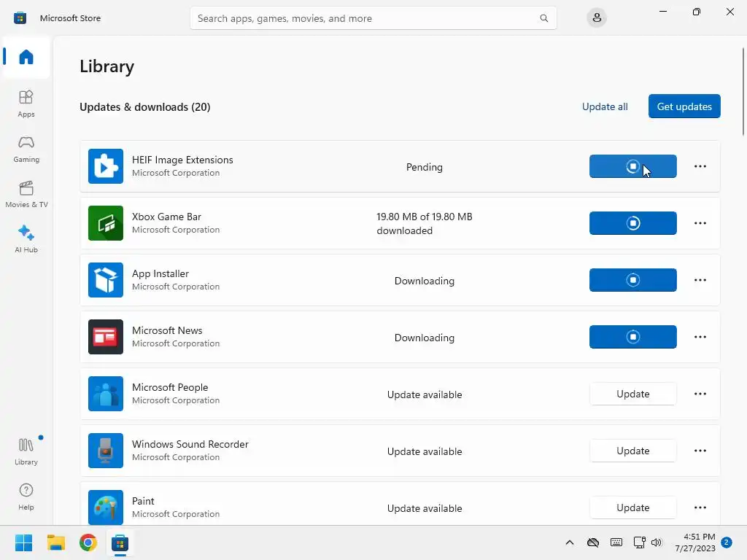The image size is (747, 560).
Task: Open more options for Microsoft News
Action: pos(700,337)
